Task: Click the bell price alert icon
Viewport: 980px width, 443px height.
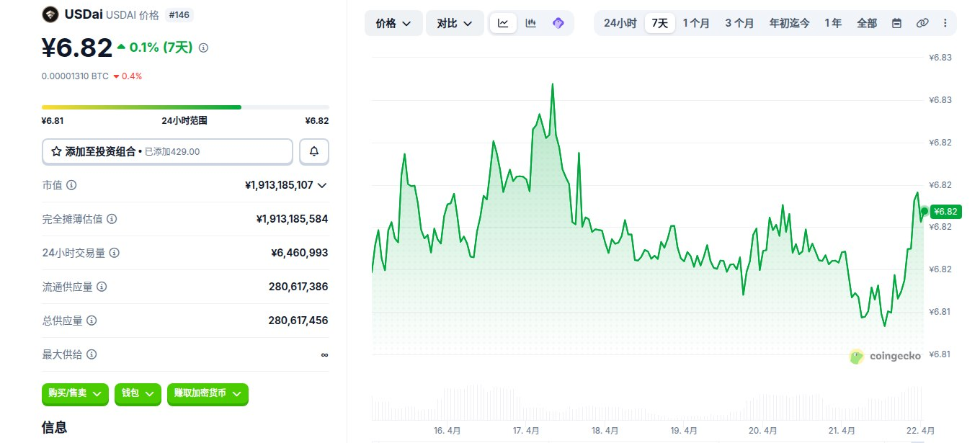Action: click(314, 151)
